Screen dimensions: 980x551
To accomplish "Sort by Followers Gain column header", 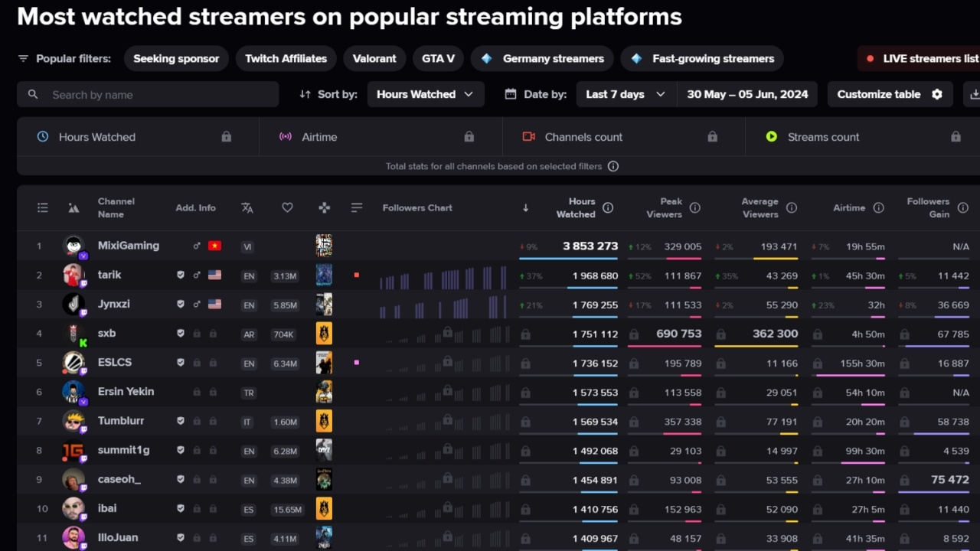I will click(928, 207).
